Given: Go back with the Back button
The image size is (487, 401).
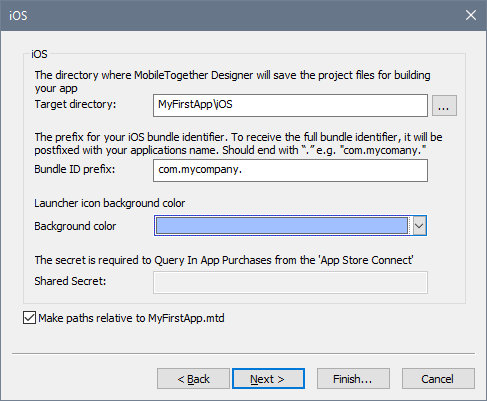Looking at the screenshot, I should pos(193,379).
